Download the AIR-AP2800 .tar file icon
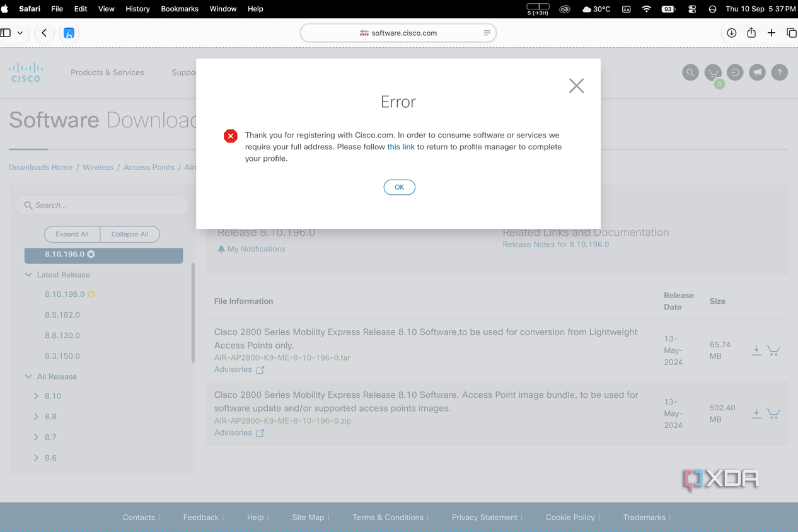This screenshot has height=532, width=798. pyautogui.click(x=756, y=350)
